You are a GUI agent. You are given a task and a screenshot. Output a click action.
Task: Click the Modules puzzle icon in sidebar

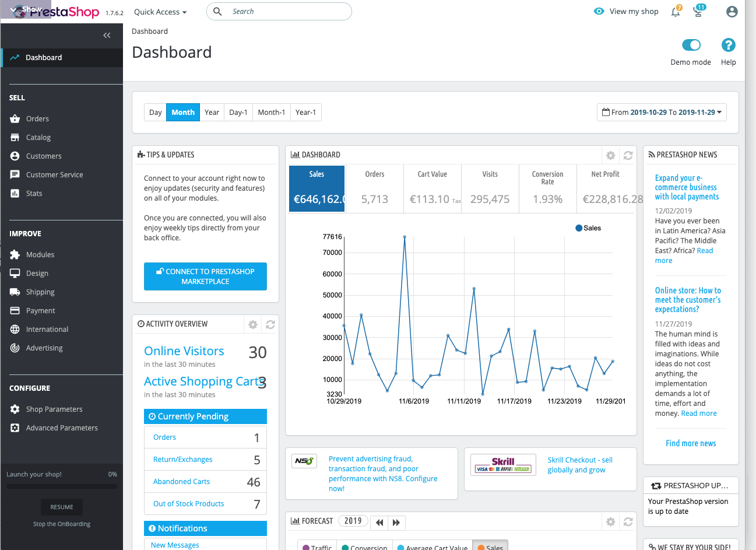(15, 255)
